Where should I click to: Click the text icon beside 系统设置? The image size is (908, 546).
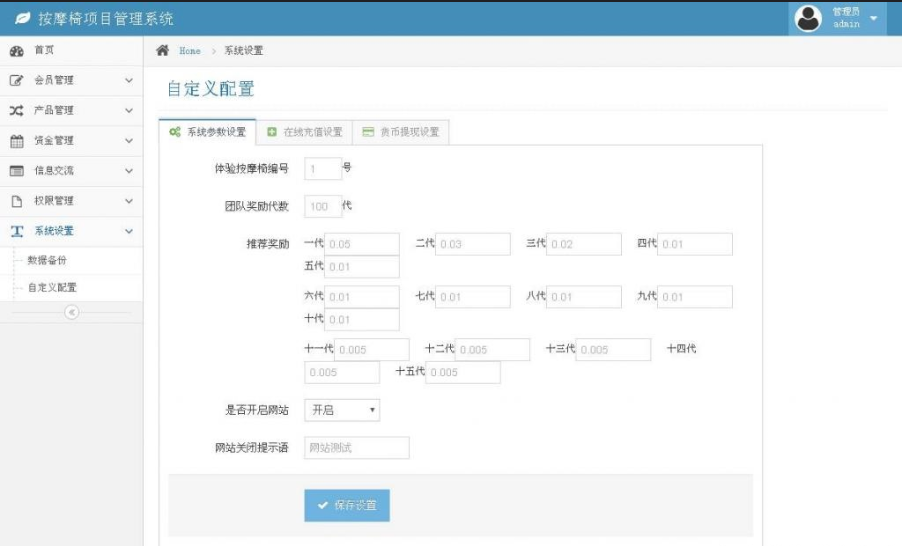click(17, 231)
